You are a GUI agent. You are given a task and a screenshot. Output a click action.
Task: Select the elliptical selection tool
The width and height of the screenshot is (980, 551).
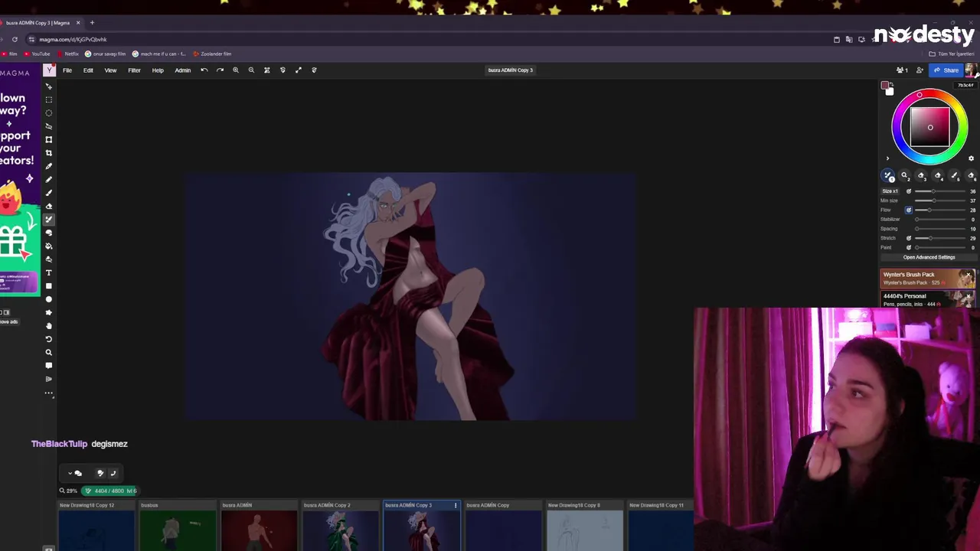tap(49, 112)
